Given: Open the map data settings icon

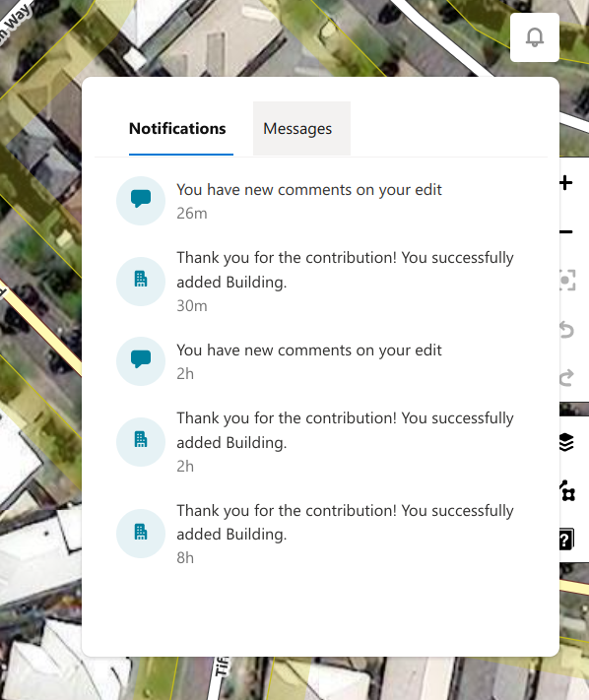Looking at the screenshot, I should (567, 491).
